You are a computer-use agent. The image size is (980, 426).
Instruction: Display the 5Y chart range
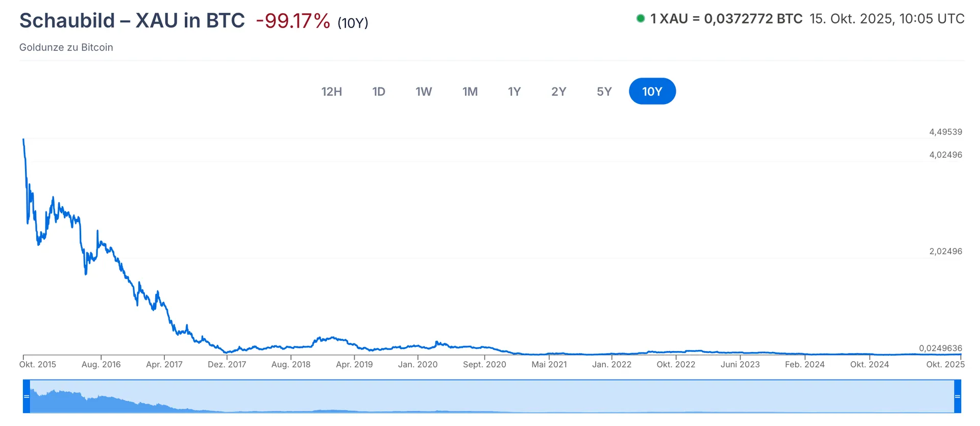pos(604,91)
